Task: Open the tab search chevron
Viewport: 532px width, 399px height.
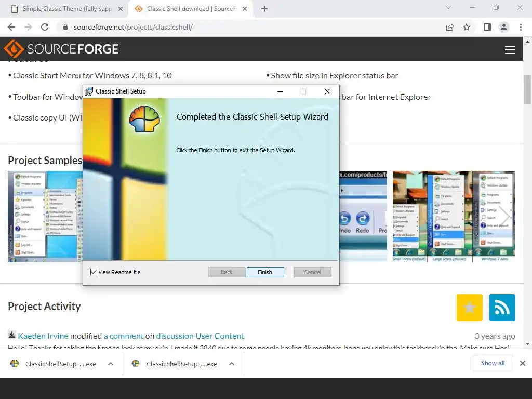Action: [x=448, y=7]
